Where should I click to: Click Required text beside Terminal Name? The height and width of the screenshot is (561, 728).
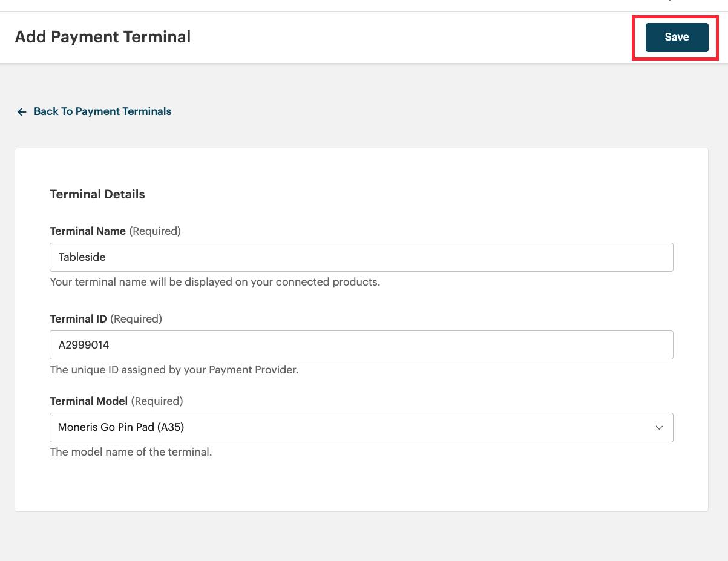point(155,231)
